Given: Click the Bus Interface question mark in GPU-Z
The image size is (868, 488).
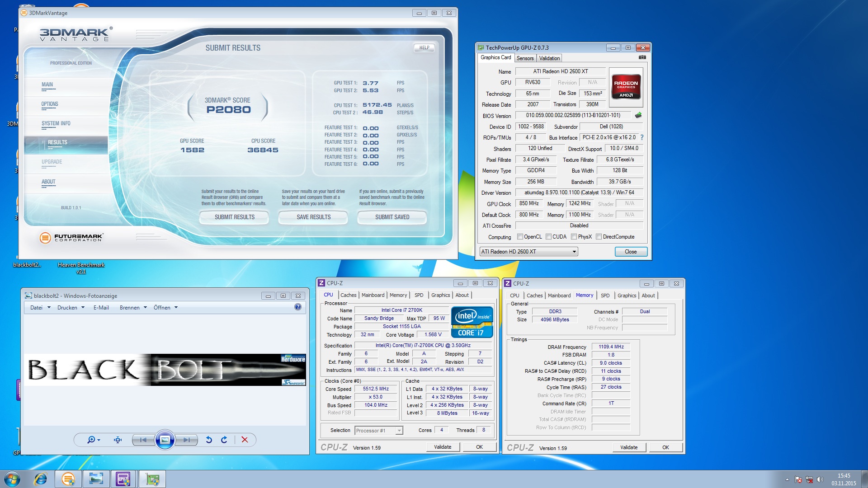Looking at the screenshot, I should pos(642,137).
